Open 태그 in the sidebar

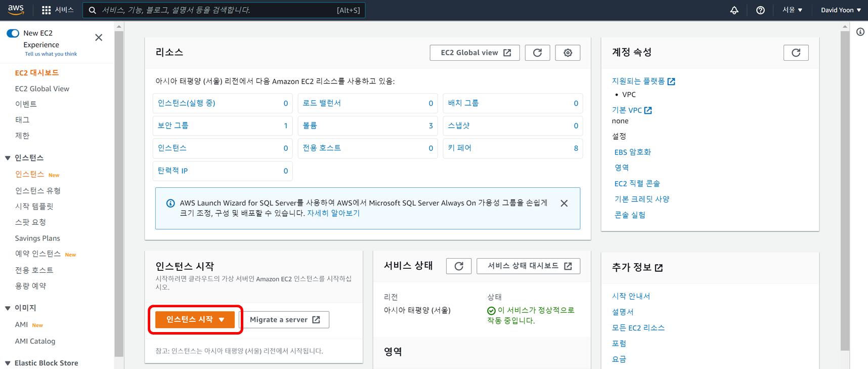click(22, 120)
